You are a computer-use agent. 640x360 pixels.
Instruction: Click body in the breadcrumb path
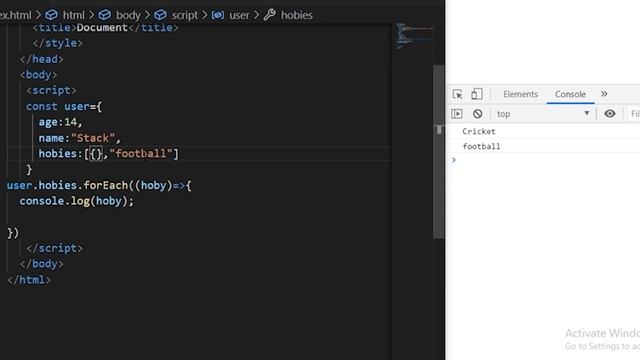(128, 15)
